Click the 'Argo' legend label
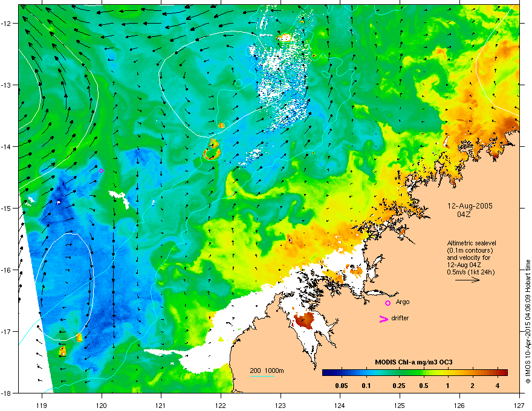532x411 pixels. pos(403,302)
